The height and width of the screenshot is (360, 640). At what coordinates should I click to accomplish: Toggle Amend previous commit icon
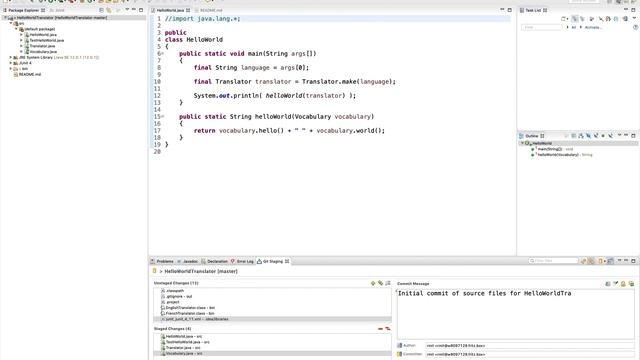(608, 284)
